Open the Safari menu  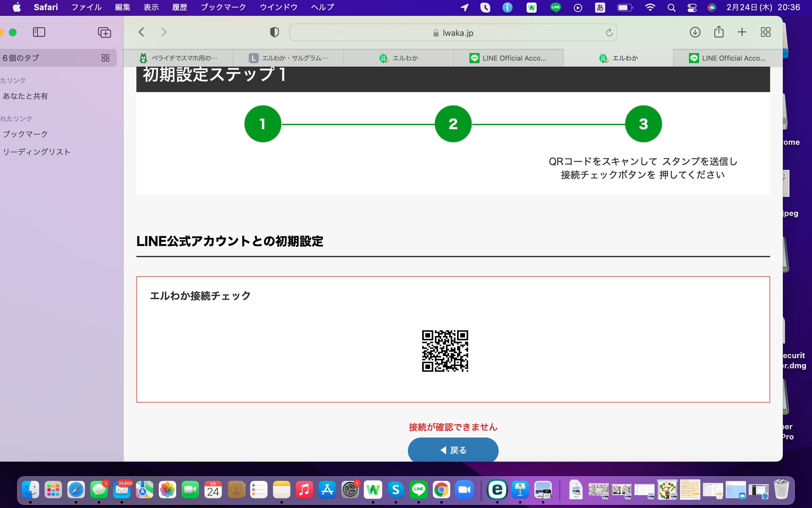[46, 7]
